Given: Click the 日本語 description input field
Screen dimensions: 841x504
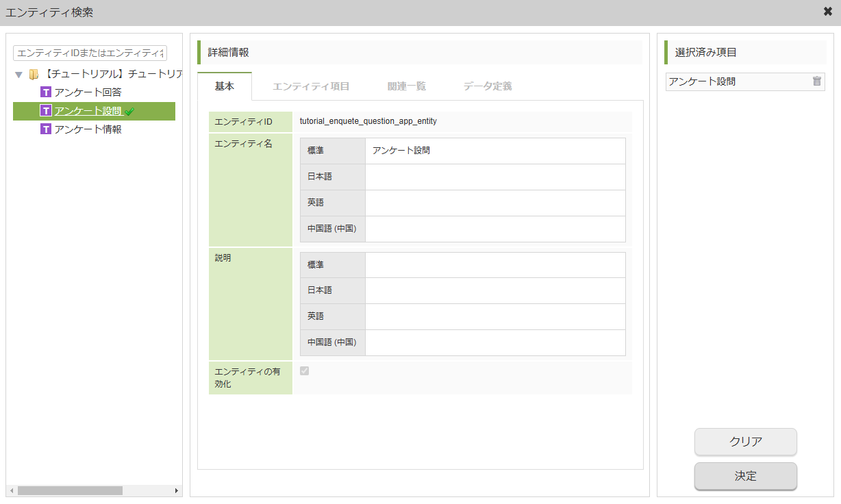Looking at the screenshot, I should (x=495, y=290).
